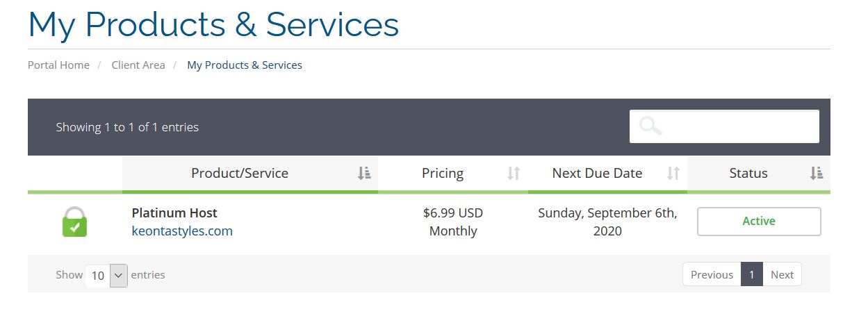Select My Products & Services breadcrumb
Screen dimensions: 868x316
coord(245,65)
